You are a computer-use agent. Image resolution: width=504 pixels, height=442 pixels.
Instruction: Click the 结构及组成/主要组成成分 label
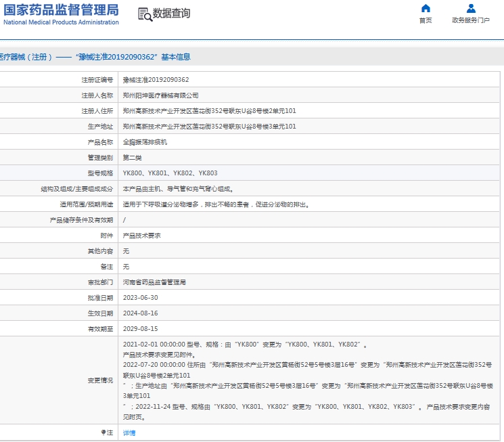point(77,189)
